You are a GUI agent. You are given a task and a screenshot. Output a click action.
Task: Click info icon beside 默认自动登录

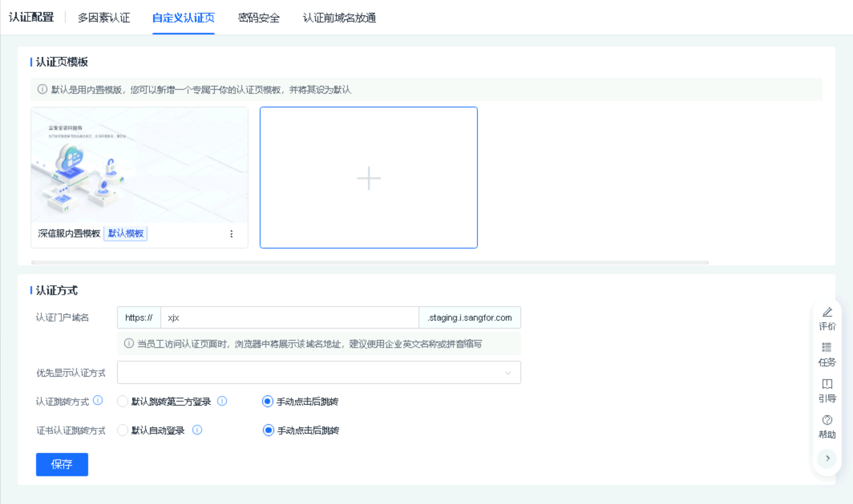[197, 430]
